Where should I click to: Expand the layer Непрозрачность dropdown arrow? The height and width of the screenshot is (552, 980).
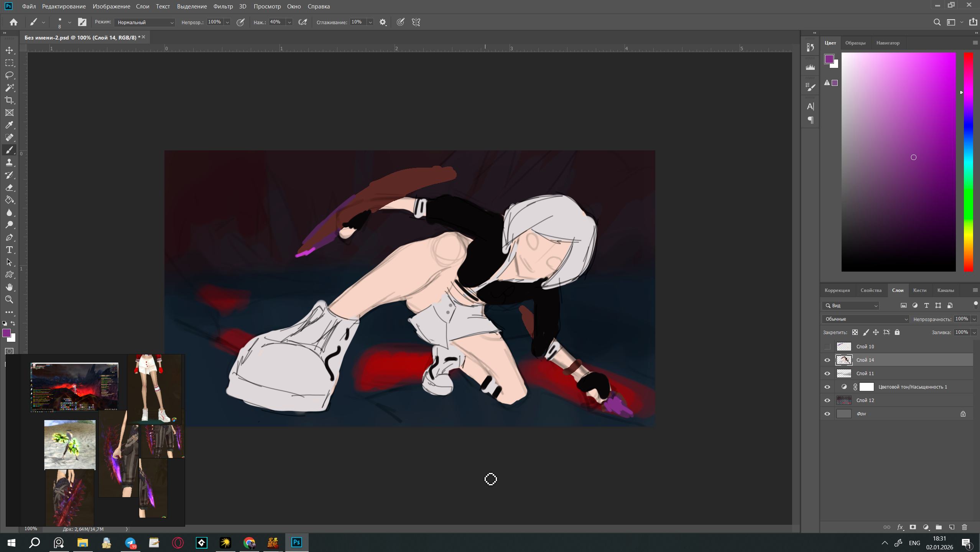coord(974,319)
